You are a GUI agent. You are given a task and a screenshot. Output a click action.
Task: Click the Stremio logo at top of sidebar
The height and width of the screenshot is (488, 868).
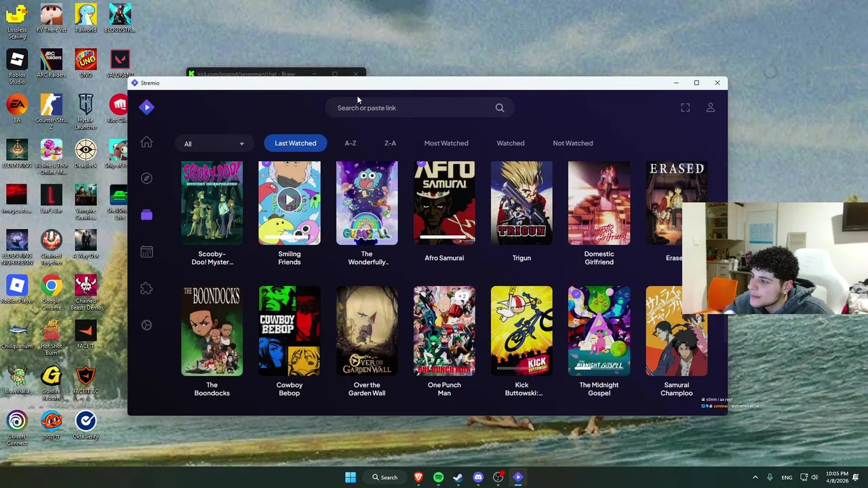(146, 107)
